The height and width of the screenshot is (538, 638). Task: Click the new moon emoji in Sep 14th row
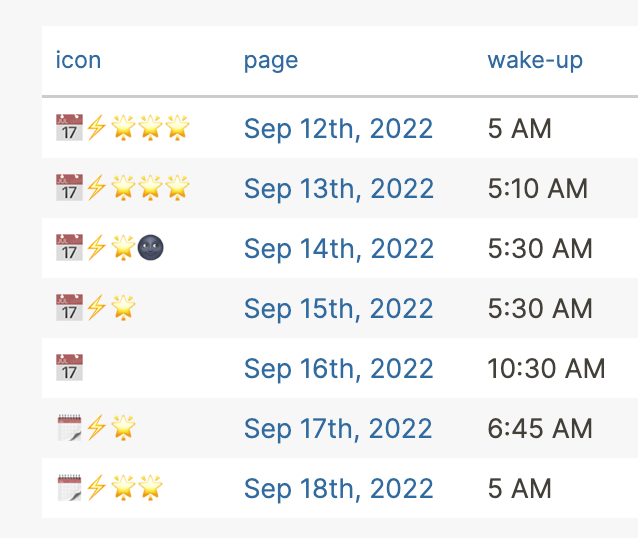tap(150, 248)
